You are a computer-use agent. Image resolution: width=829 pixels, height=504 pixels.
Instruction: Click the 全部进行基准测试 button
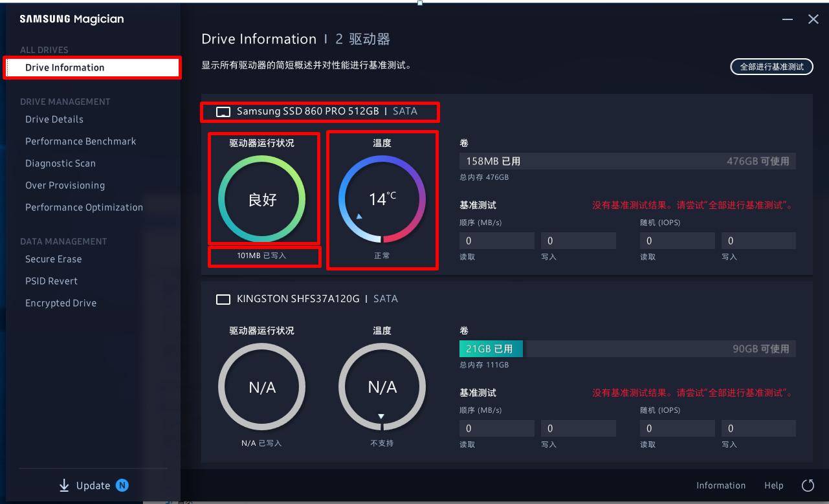(771, 67)
